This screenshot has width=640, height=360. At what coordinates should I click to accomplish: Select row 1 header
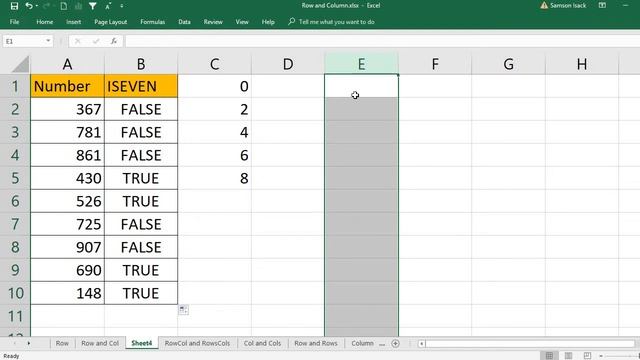pyautogui.click(x=15, y=86)
